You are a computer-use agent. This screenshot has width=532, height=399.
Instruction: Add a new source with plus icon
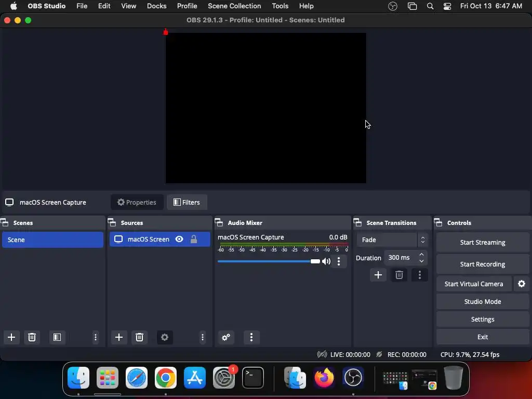119,337
